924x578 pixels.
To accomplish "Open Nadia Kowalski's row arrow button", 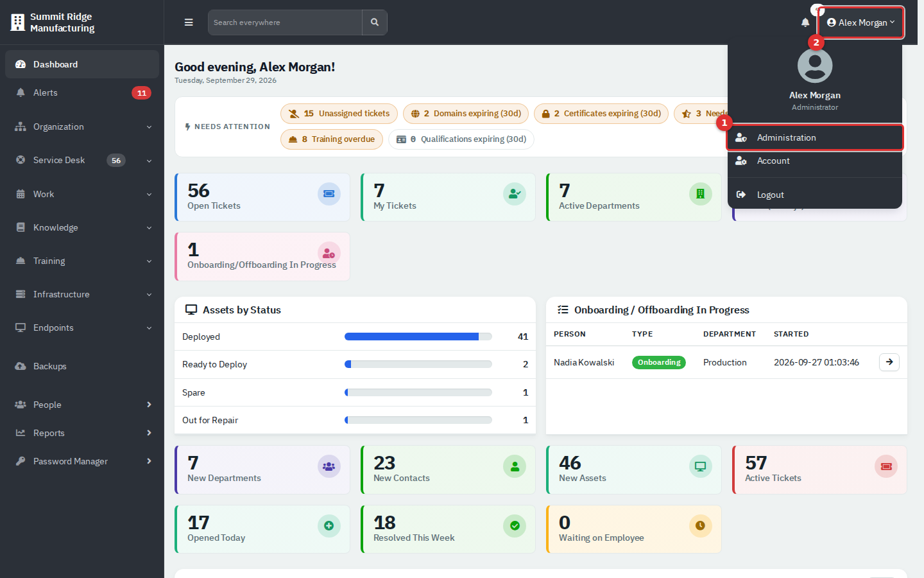I will click(889, 362).
